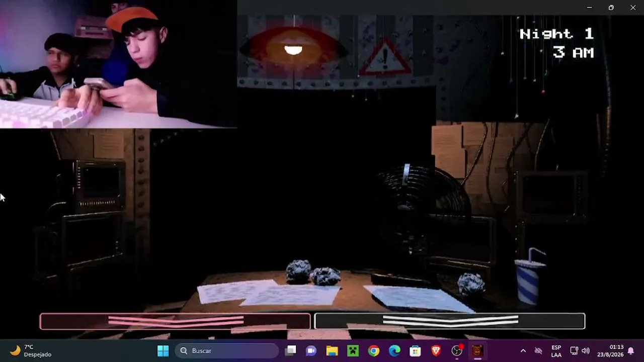
Task: Open Microsoft Store from the taskbar
Action: click(415, 350)
